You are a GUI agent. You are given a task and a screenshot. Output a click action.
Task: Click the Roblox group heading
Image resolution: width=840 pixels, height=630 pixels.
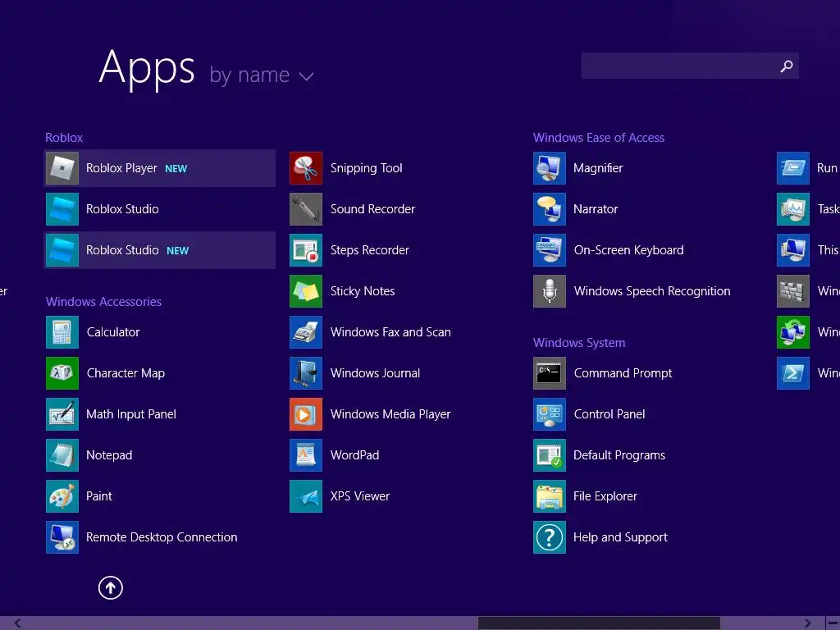(64, 138)
